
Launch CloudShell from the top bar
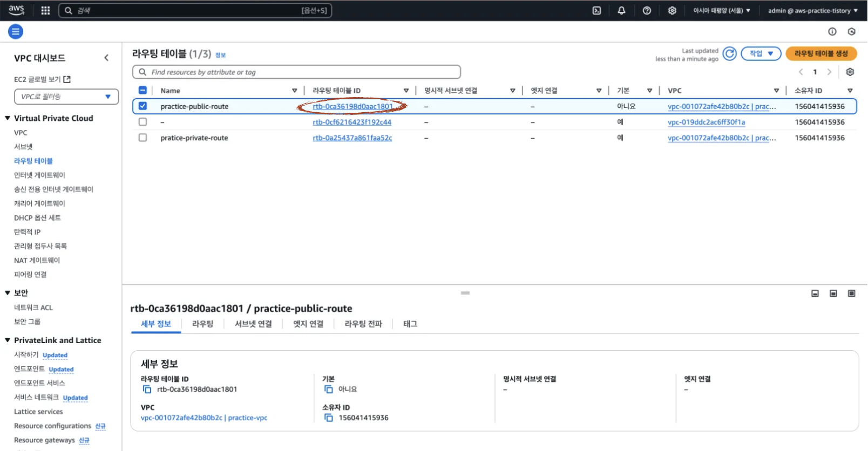596,10
